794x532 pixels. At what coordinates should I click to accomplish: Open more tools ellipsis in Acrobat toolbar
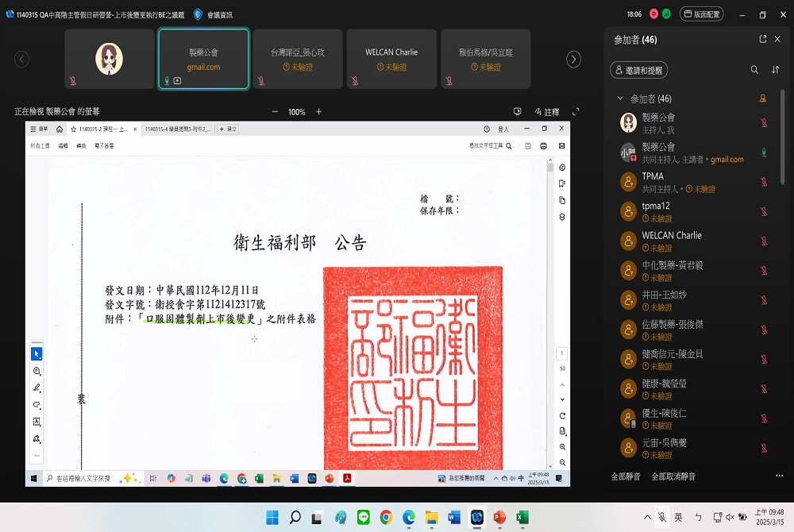click(x=37, y=456)
